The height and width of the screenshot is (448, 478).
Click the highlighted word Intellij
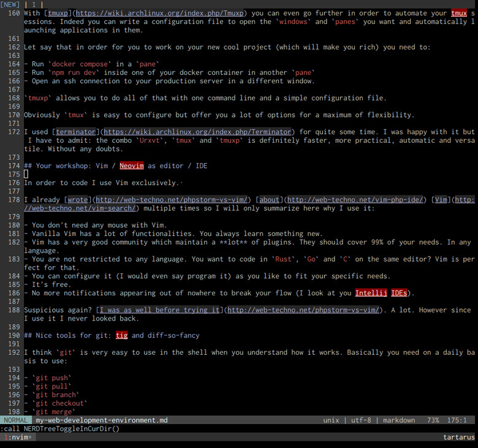click(x=371, y=293)
